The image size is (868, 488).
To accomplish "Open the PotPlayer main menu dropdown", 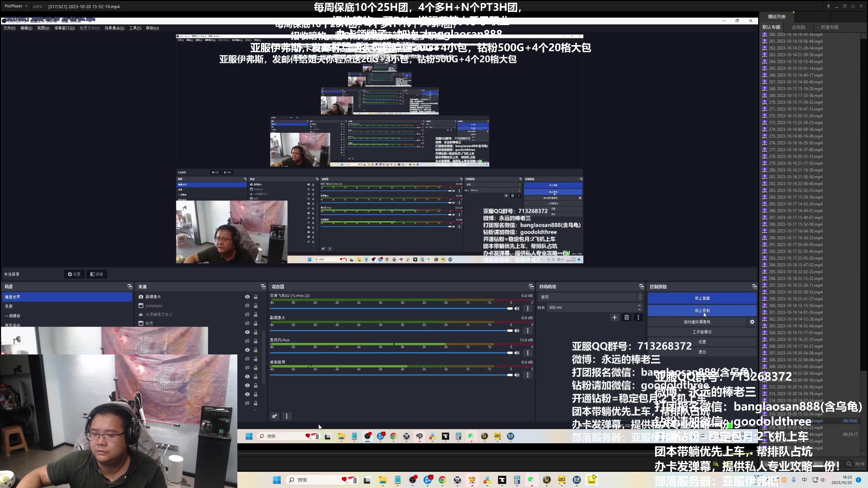I will pyautogui.click(x=16, y=6).
